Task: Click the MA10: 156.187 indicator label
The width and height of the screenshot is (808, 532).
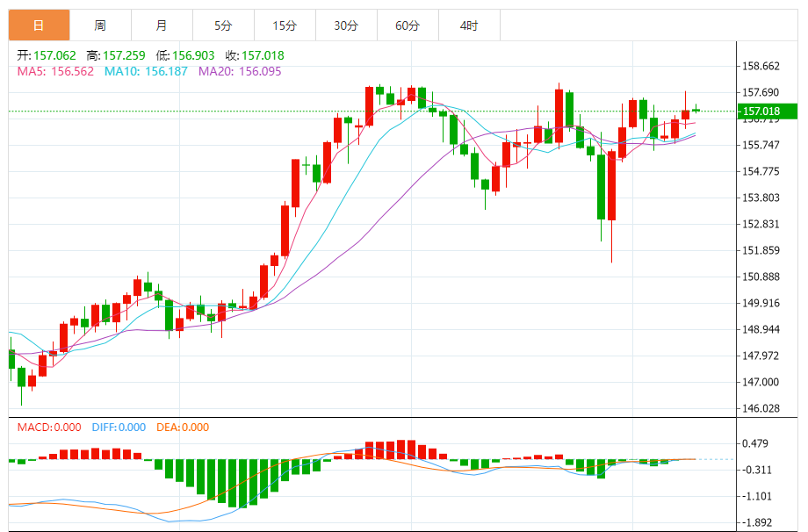Action: coord(146,71)
